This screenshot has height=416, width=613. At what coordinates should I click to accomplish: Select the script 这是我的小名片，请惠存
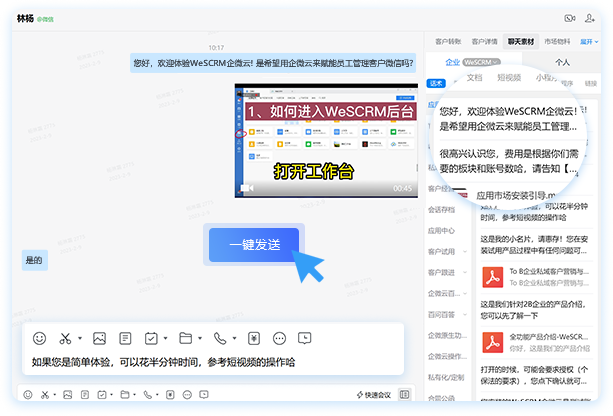tap(534, 245)
